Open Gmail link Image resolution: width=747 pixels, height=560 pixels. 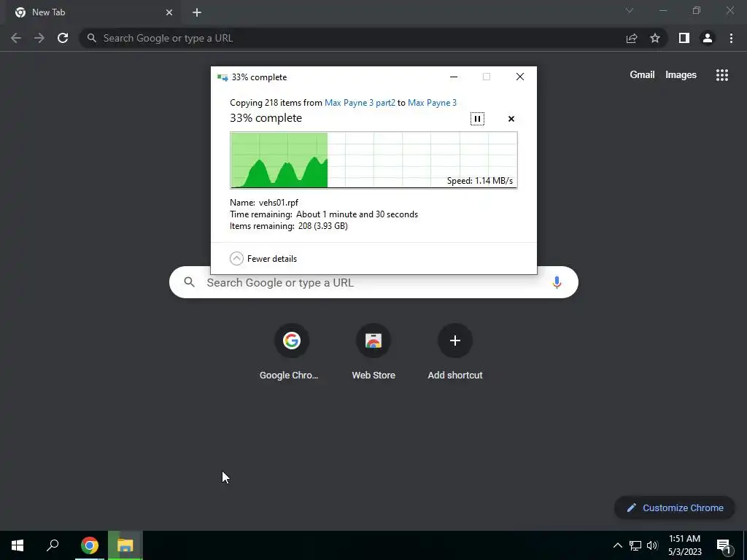642,75
